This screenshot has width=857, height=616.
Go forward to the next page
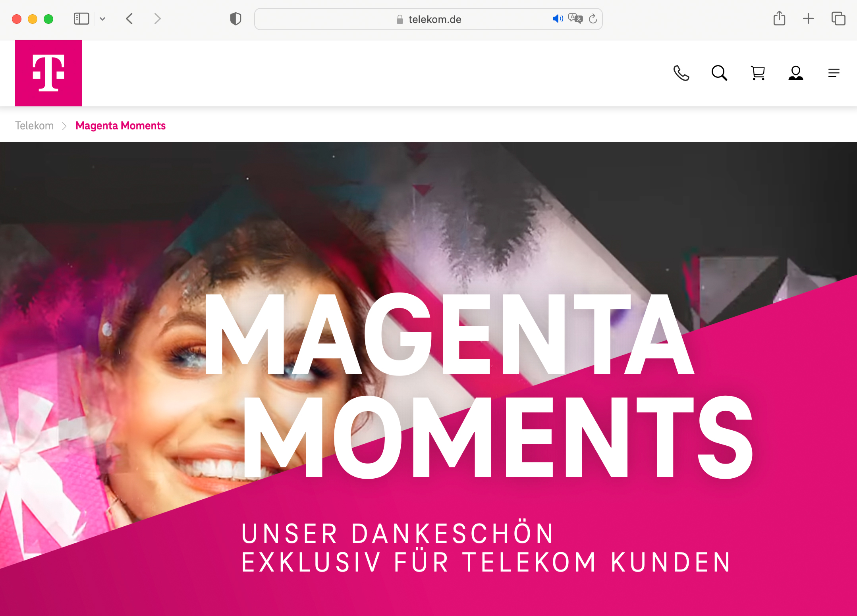point(157,19)
